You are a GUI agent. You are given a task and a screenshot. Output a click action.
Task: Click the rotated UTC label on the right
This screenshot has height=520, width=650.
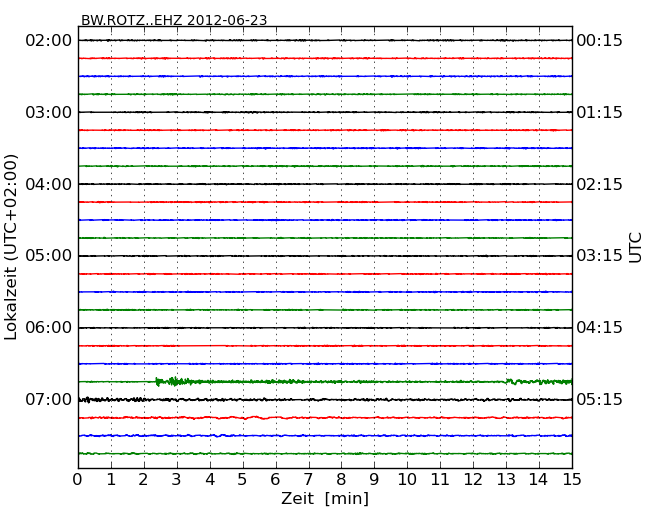(636, 247)
